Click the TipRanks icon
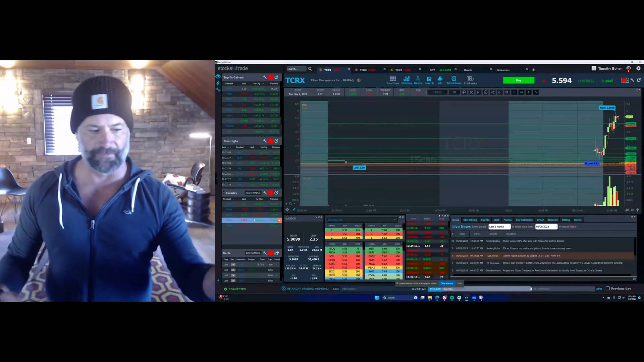This screenshot has width=644, height=362. click(471, 80)
